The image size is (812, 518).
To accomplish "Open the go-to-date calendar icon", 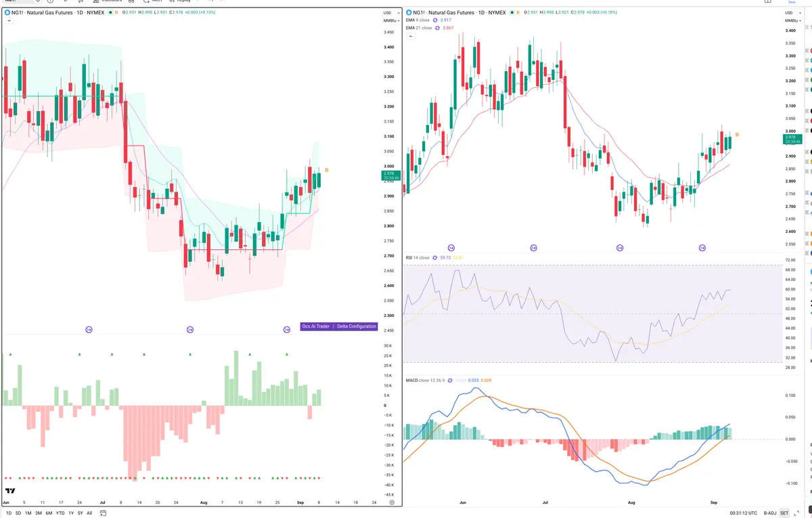I will tap(101, 513).
